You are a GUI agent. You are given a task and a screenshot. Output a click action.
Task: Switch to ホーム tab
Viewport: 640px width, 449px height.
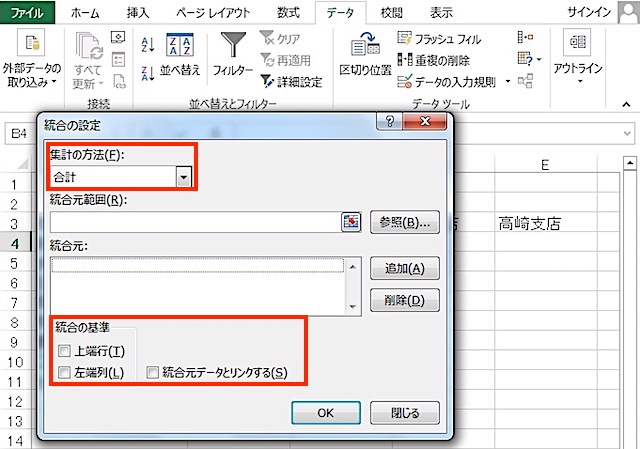point(85,13)
